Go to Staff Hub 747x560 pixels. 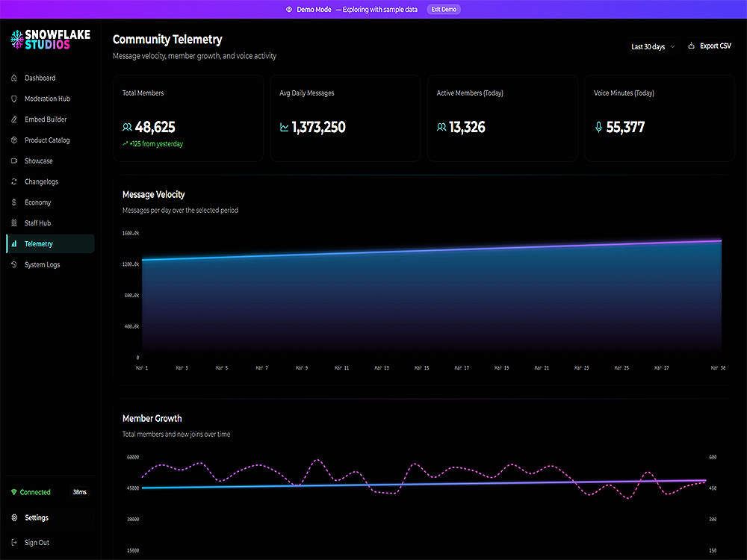pyautogui.click(x=50, y=223)
